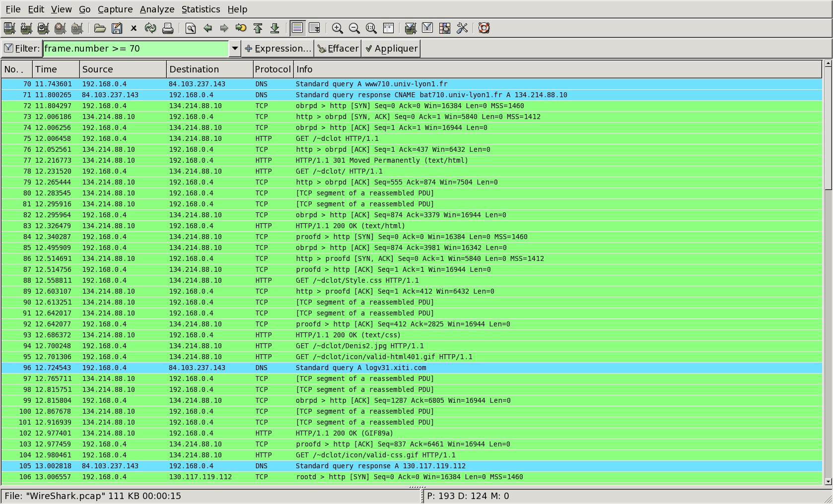Screen dimensions: 833x504
Task: Open preferences wrench and screwdriver icon
Action: coord(462,28)
